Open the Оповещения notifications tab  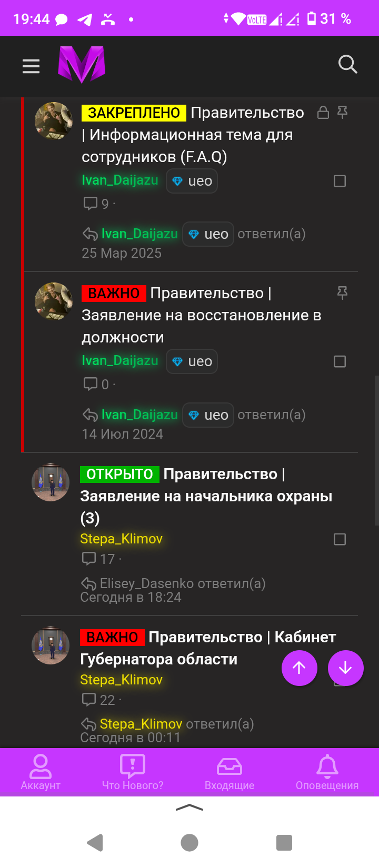(x=327, y=772)
